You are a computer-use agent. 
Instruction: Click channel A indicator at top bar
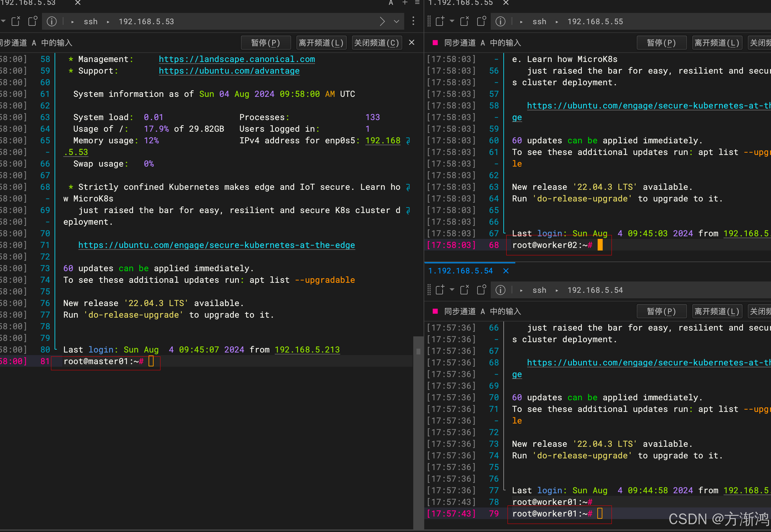(391, 3)
